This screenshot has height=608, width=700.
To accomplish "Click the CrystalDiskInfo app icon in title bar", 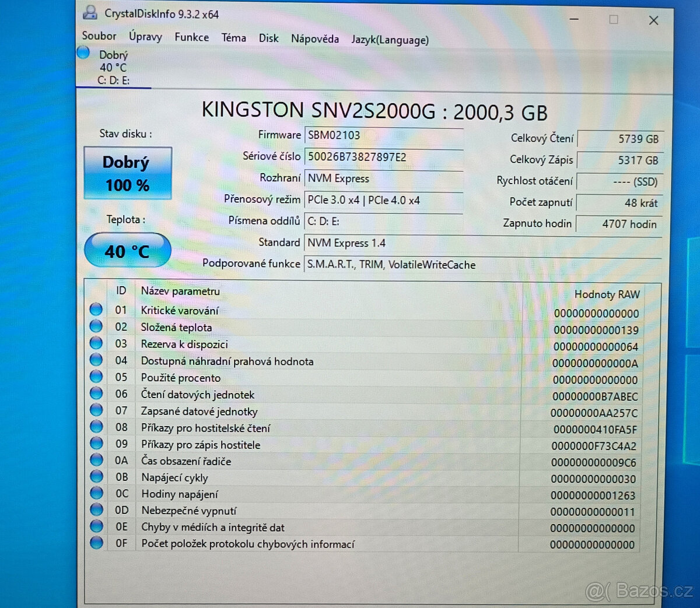I will pyautogui.click(x=90, y=12).
